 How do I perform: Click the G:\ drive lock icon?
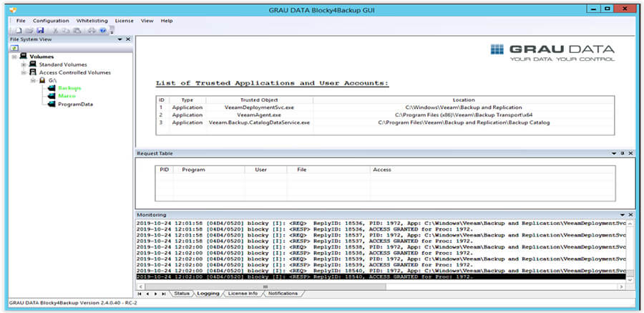[42, 80]
